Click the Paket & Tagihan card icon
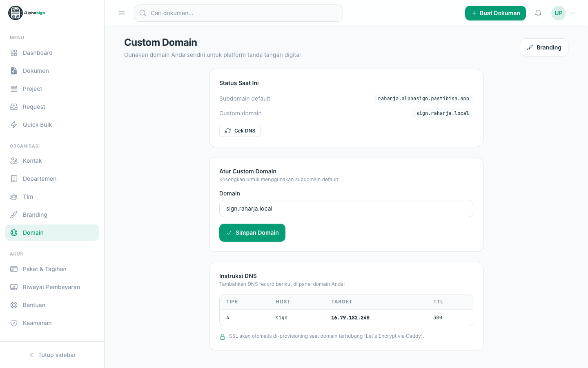The width and height of the screenshot is (588, 368). 14,269
